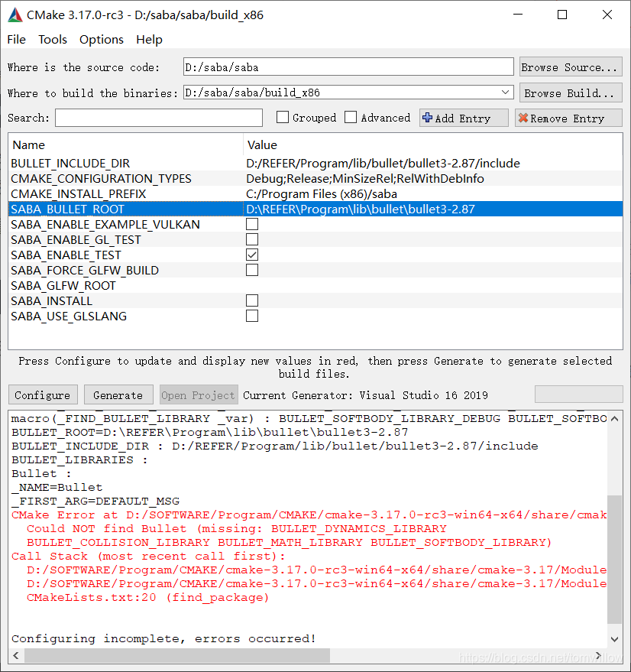Image resolution: width=631 pixels, height=672 pixels.
Task: Click 'Configuring incomplete, errors occurred!' message
Action: (x=163, y=638)
